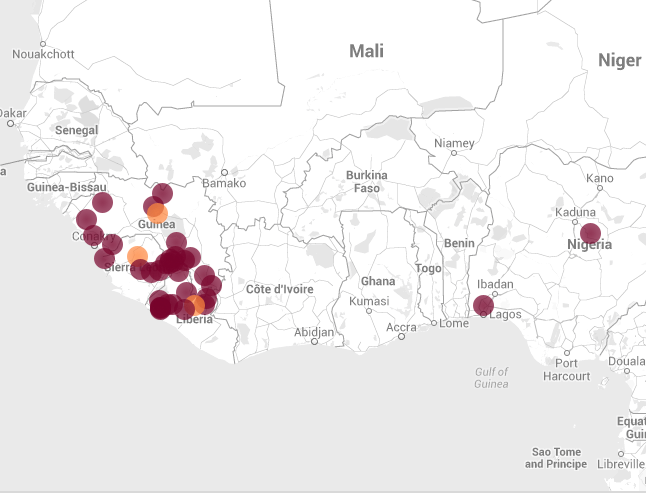This screenshot has width=646, height=493.
Task: Select the dark red marker at Lagos
Action: (483, 305)
